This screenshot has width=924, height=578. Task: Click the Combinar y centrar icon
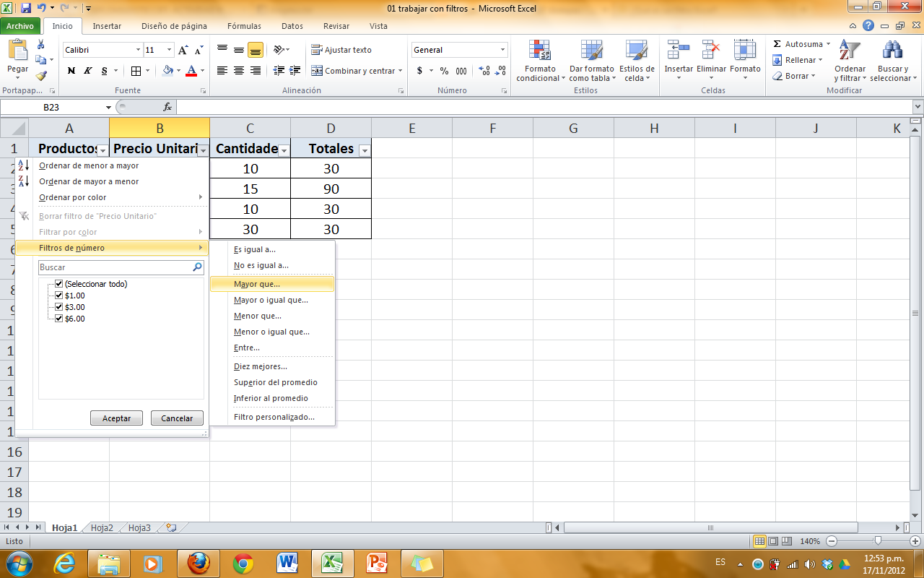tap(353, 72)
